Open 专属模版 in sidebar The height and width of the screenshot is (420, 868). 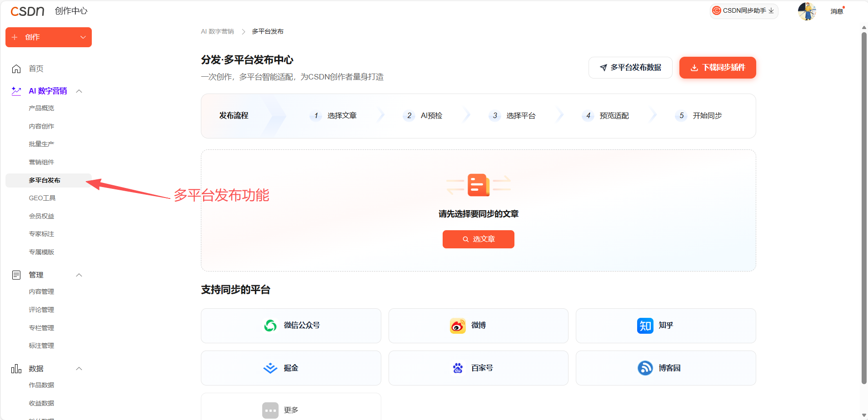point(41,252)
